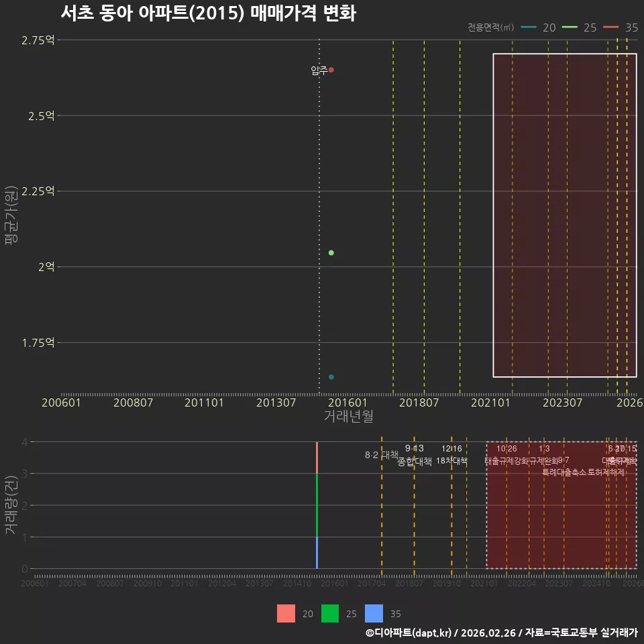Click the green 25㎡ data point near 2억

[x=331, y=253]
